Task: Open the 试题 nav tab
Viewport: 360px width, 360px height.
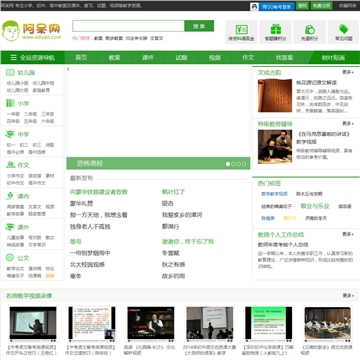Action: [x=181, y=57]
